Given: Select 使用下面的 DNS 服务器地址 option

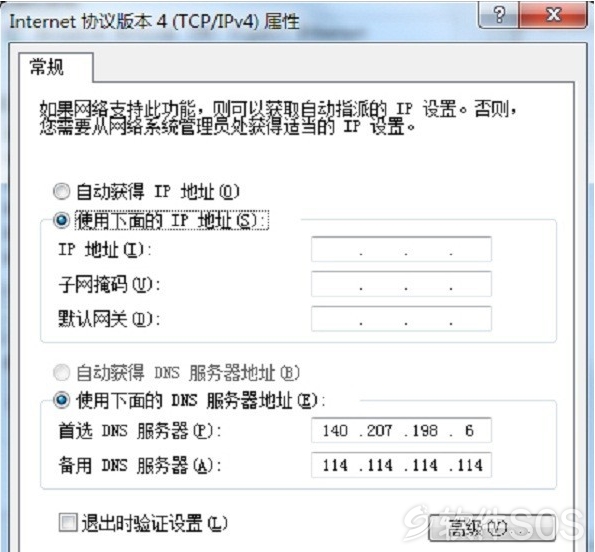Looking at the screenshot, I should 61,400.
